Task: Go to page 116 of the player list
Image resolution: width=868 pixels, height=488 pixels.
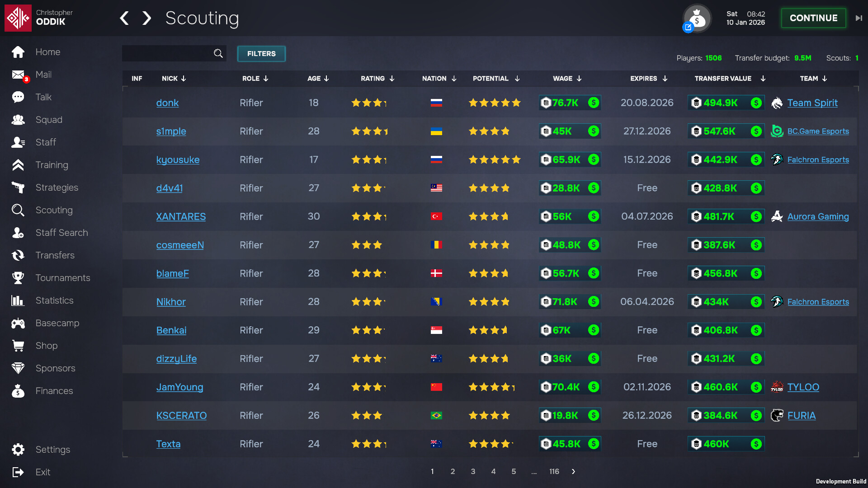Action: tap(554, 471)
